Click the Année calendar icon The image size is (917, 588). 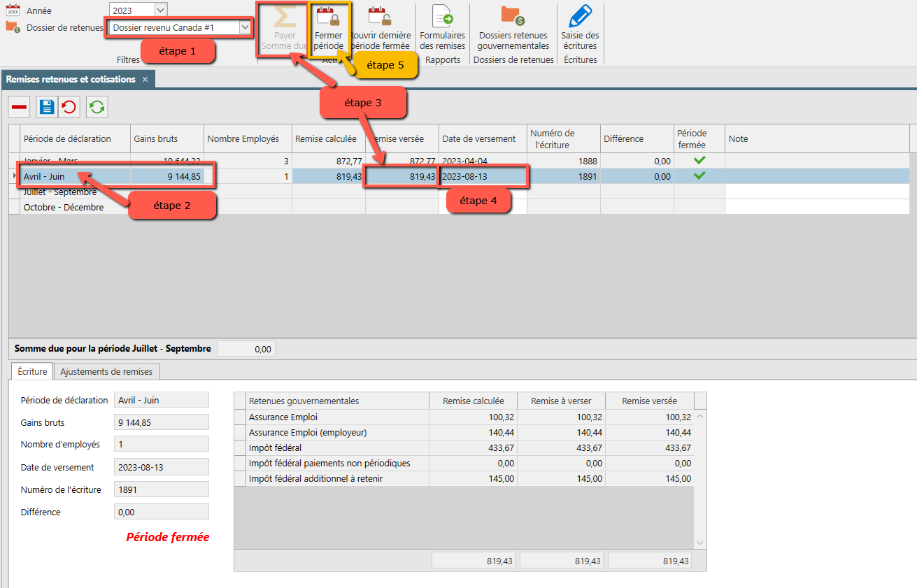coord(13,10)
